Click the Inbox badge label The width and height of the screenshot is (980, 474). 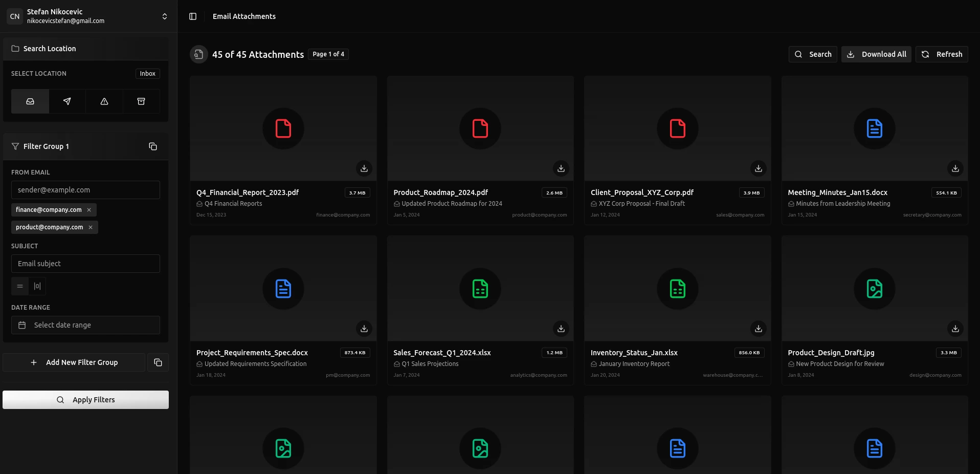pyautogui.click(x=148, y=74)
